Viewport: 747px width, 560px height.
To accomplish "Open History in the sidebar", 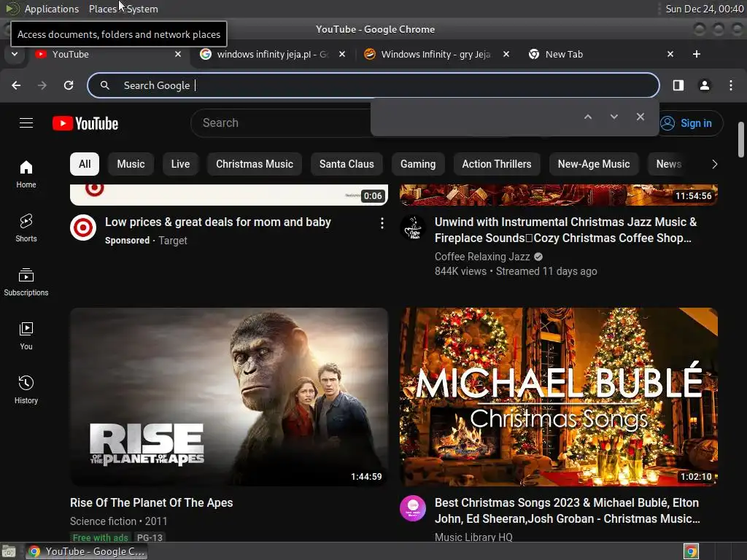I will (x=26, y=390).
